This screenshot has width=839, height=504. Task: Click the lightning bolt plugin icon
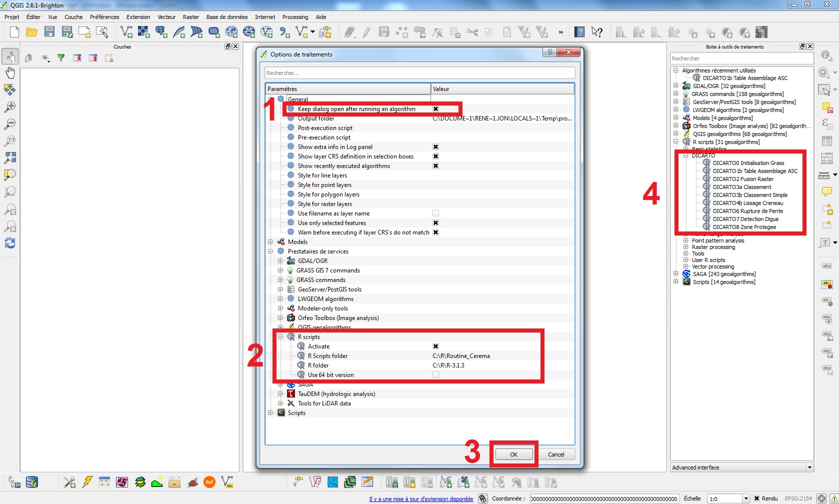pyautogui.click(x=87, y=482)
